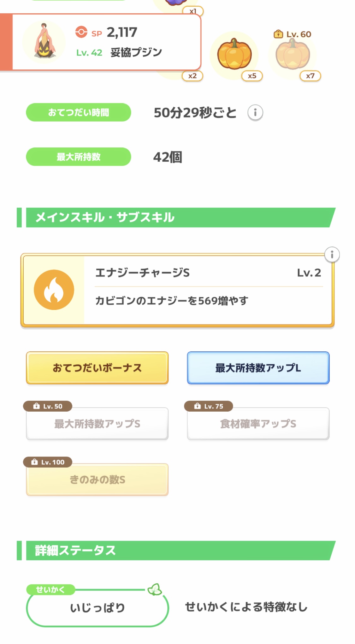Tap the Lv. 100 lock badge
355x644 pixels.
click(x=48, y=462)
